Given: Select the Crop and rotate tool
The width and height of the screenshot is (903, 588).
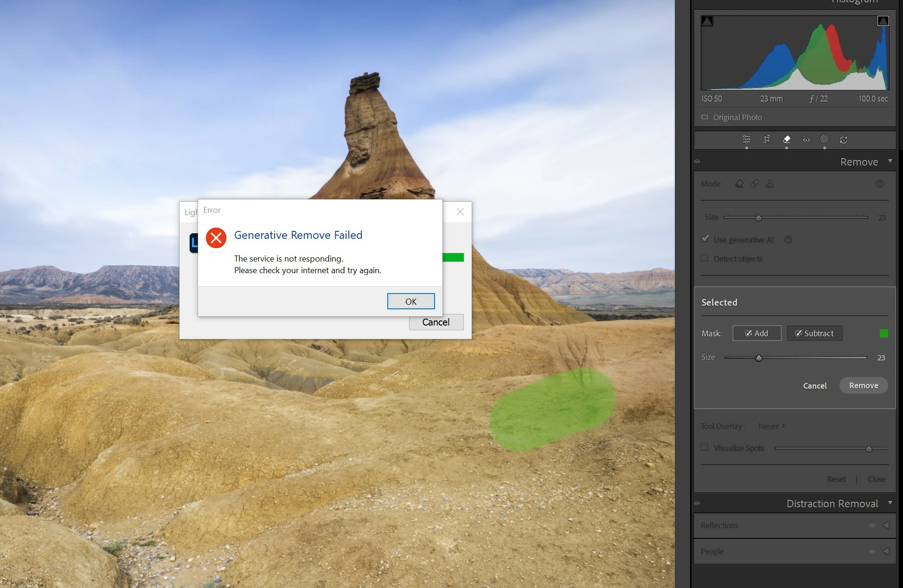Looking at the screenshot, I should coord(767,139).
